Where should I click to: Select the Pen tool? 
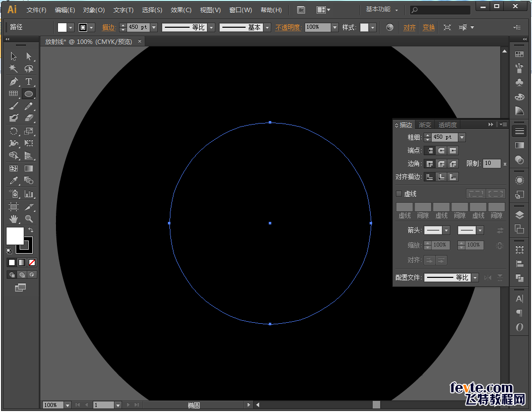coord(14,82)
